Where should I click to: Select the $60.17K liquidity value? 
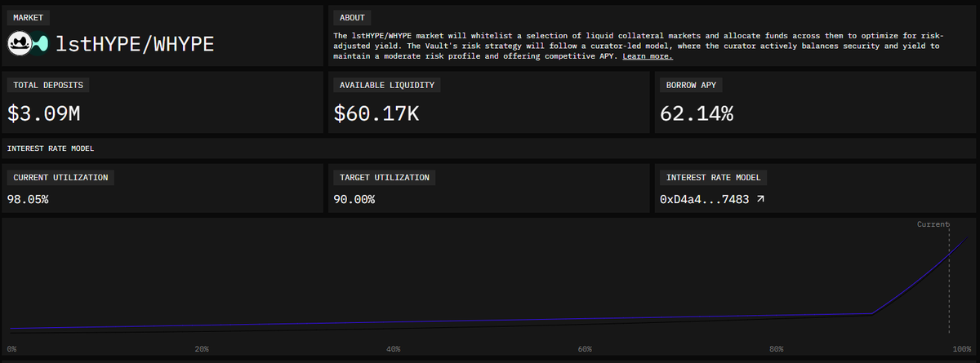pyautogui.click(x=376, y=114)
